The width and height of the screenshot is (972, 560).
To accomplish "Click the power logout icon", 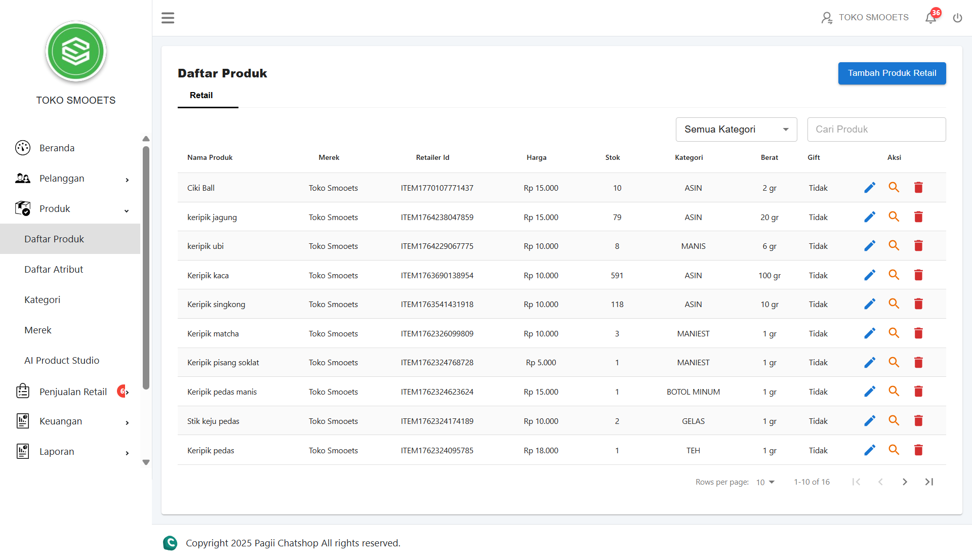I will click(957, 18).
